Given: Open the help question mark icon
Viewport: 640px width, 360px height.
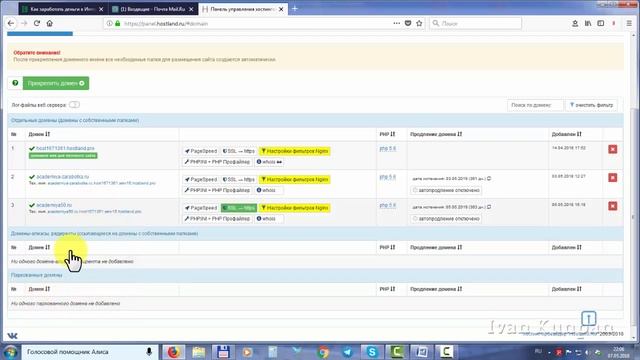Looking at the screenshot, I should pos(15,83).
